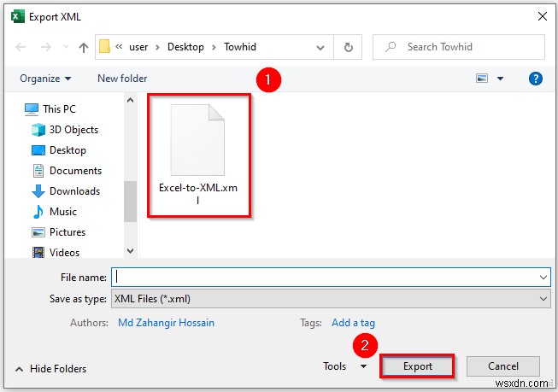Select This PC in navigation pane
The width and height of the screenshot is (558, 392).
pyautogui.click(x=50, y=108)
